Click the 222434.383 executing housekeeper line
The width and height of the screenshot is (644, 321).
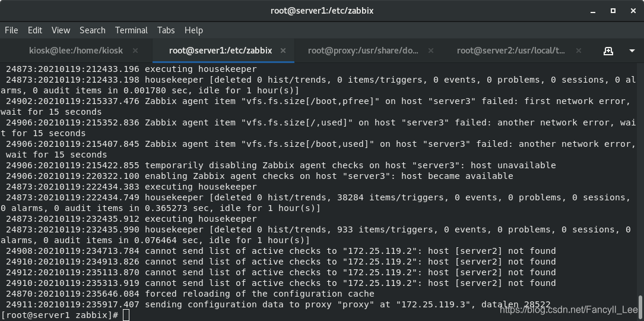[x=131, y=187]
